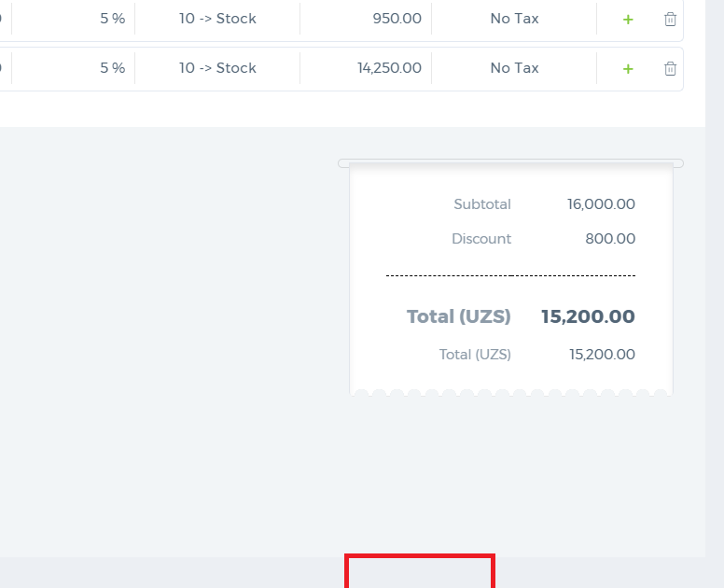
Task: Open the No Tax selector on the 14,250.00 row
Action: tap(514, 68)
